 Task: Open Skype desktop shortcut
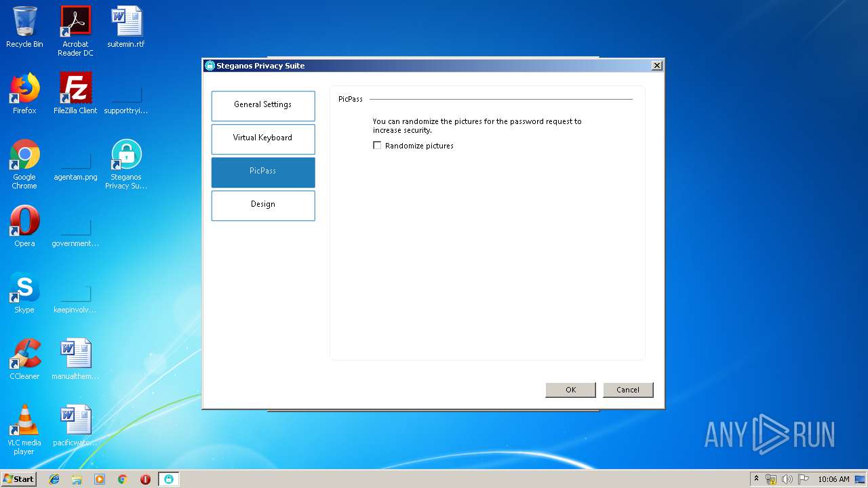24,293
